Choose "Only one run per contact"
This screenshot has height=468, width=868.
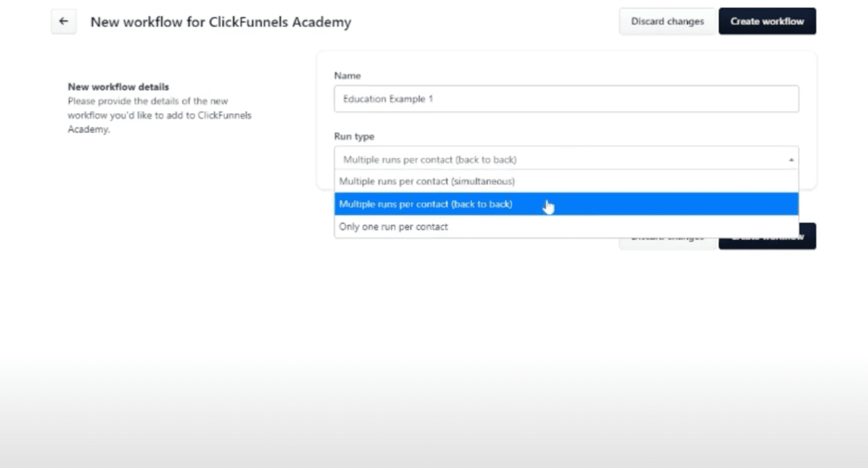pyautogui.click(x=393, y=226)
